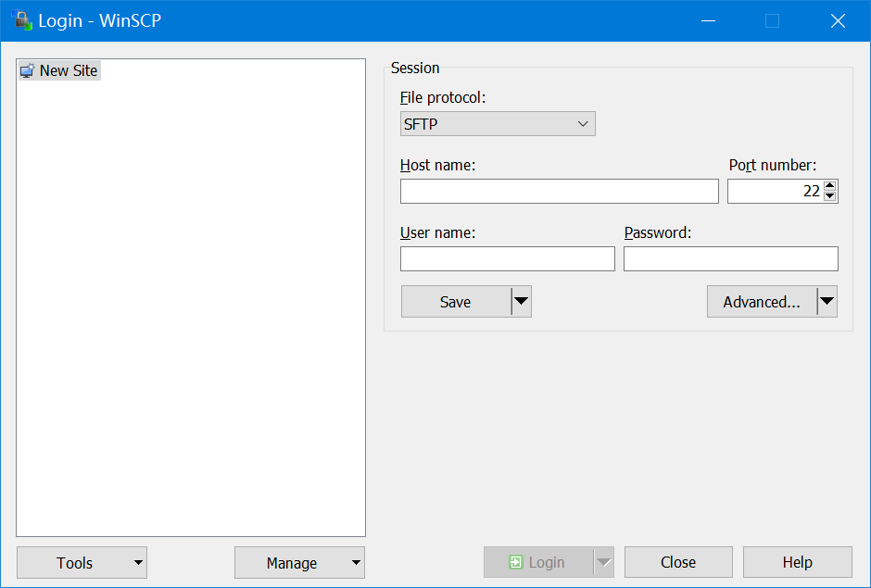The height and width of the screenshot is (588, 871).
Task: Open the Tools menu button
Action: click(82, 562)
